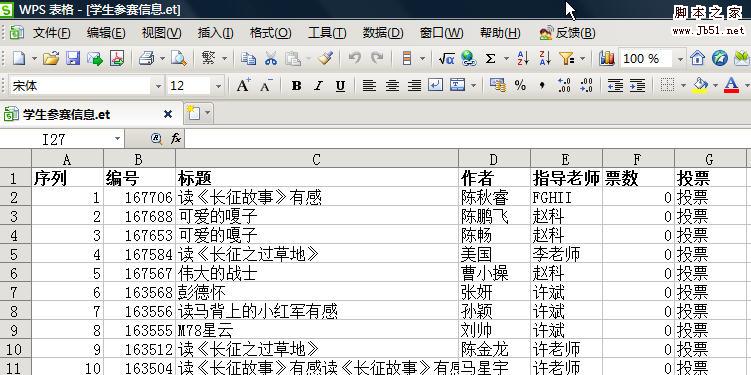Image resolution: width=751 pixels, height=375 pixels.
Task: Open a file with the folder icon
Action: tap(51, 58)
